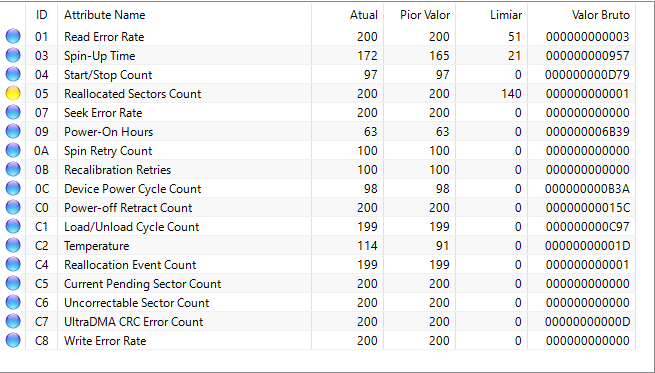The image size is (655, 373).
Task: Click the status icon beside Spin-Up Time
Action: tap(13, 56)
